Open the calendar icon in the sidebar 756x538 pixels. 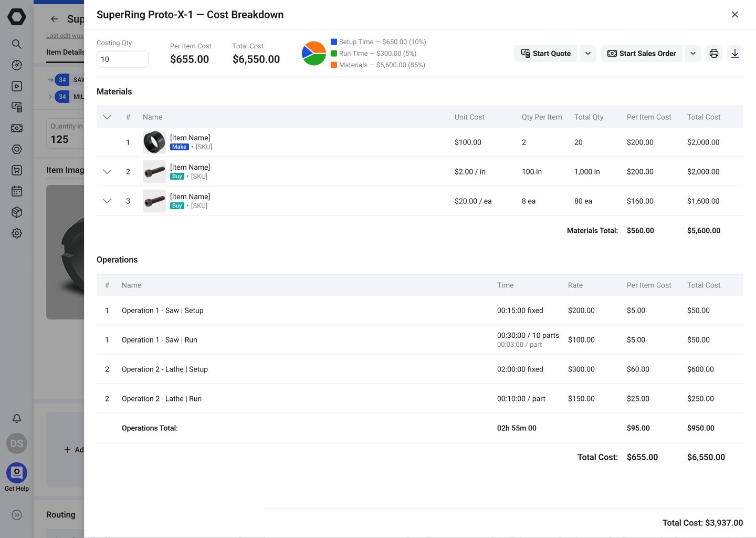point(16,191)
